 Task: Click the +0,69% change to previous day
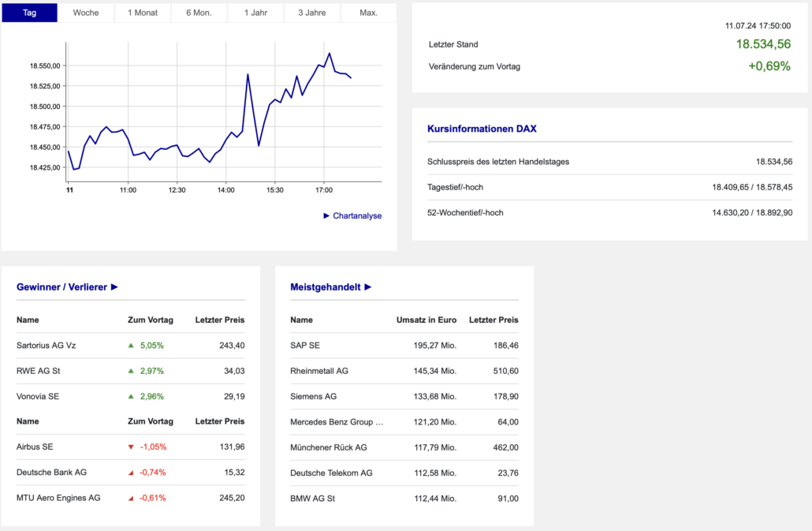click(x=769, y=66)
